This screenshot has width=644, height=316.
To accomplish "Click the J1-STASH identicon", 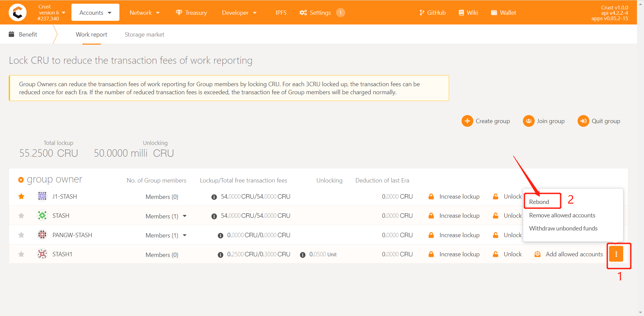I will click(42, 196).
